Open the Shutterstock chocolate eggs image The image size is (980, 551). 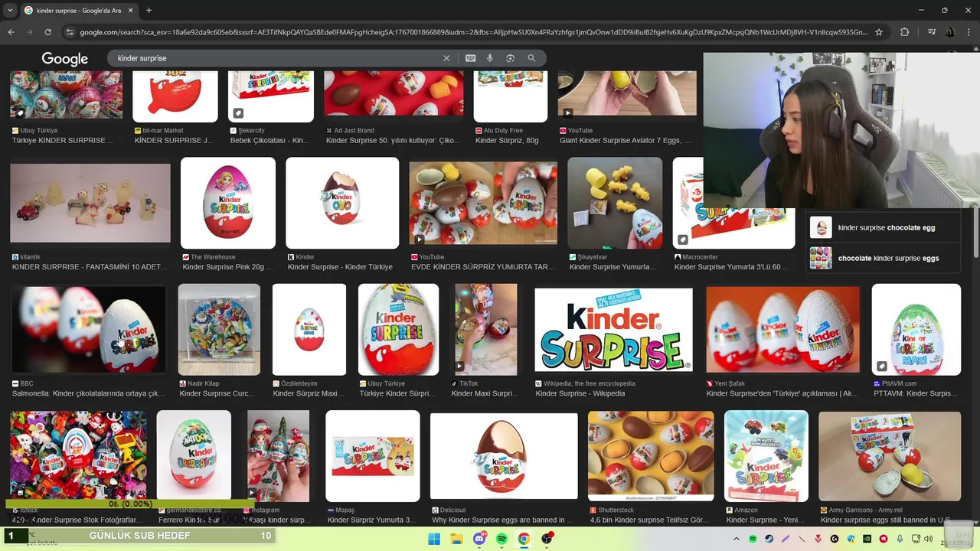651,456
